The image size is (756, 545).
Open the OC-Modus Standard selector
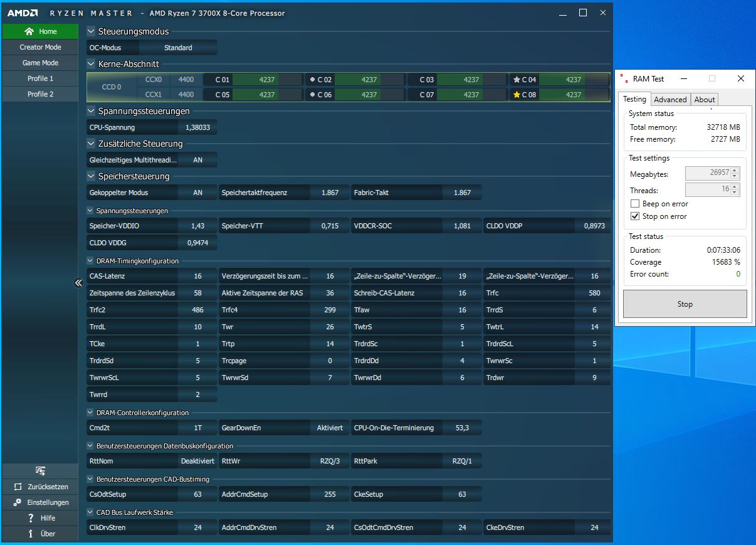coord(178,48)
